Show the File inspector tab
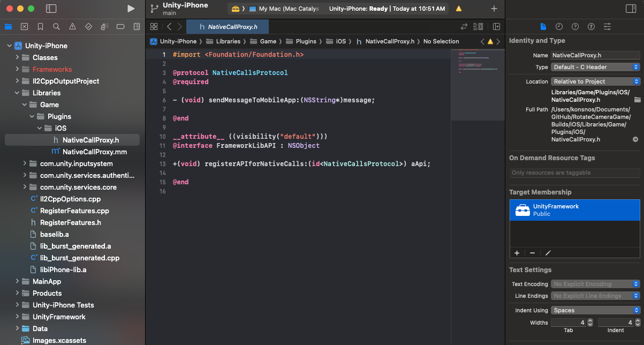The image size is (644, 345). coord(543,26)
